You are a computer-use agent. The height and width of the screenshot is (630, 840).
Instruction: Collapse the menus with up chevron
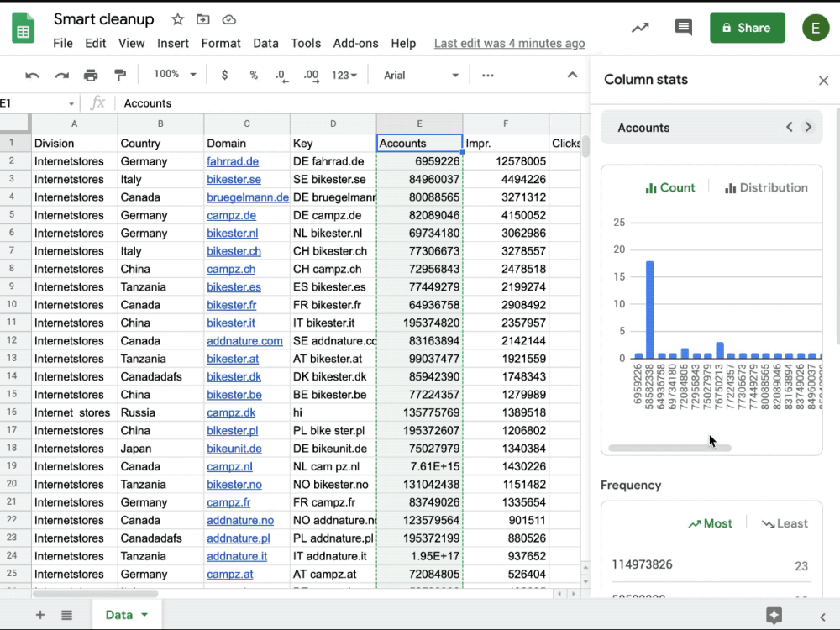coord(572,75)
